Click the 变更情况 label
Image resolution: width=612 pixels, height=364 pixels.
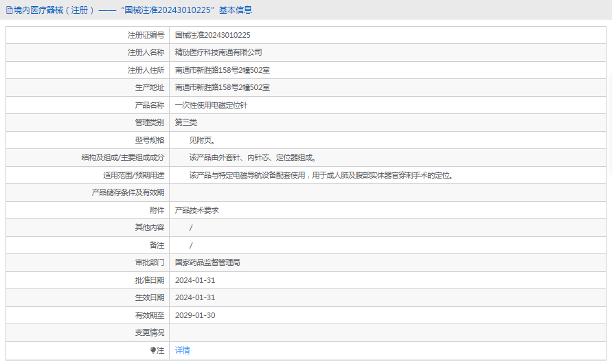[x=150, y=333]
